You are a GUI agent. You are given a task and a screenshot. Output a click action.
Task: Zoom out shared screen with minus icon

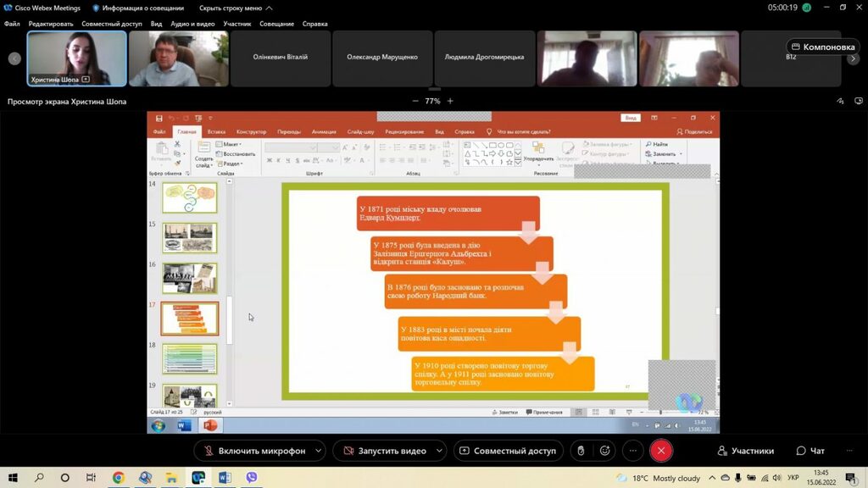pyautogui.click(x=415, y=101)
